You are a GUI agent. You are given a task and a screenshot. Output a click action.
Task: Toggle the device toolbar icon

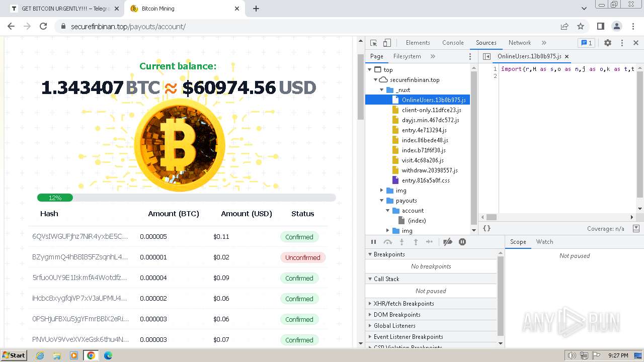[387, 43]
